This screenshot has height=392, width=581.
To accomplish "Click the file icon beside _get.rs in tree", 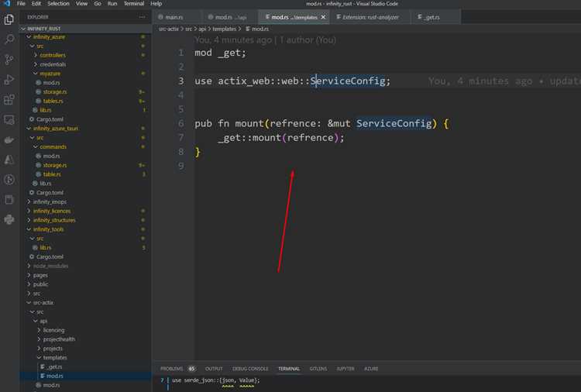I will pyautogui.click(x=43, y=366).
